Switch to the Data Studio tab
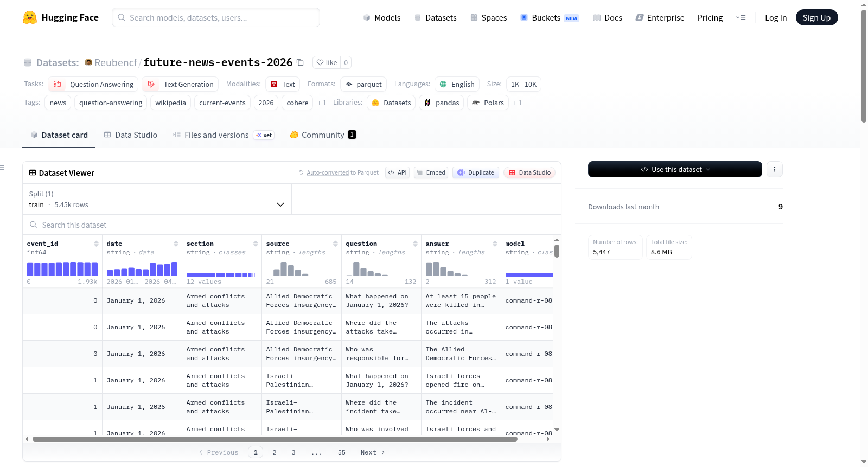Image resolution: width=868 pixels, height=467 pixels. pyautogui.click(x=130, y=135)
